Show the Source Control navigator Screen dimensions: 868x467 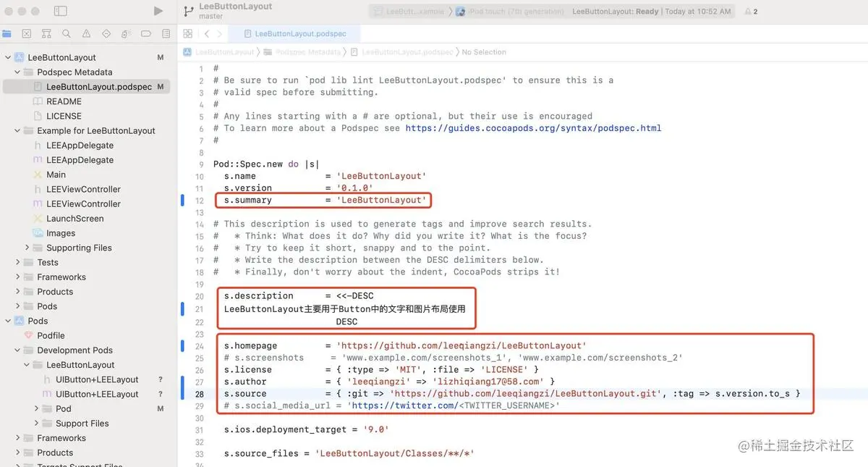[x=27, y=33]
